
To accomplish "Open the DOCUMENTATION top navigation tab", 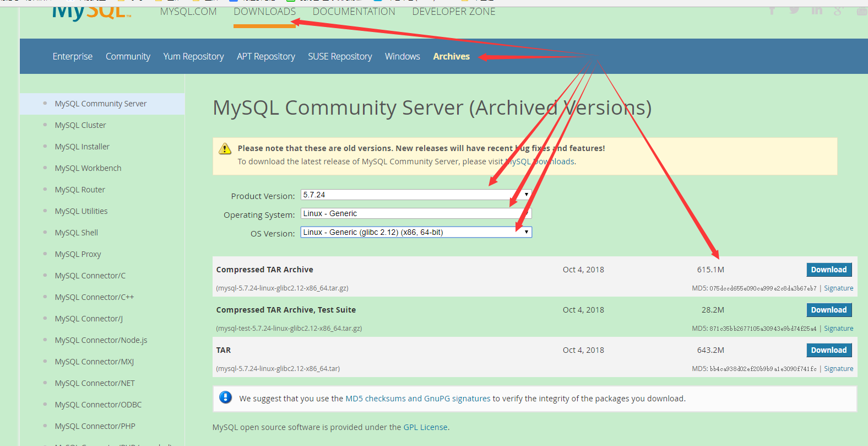I will pyautogui.click(x=354, y=12).
